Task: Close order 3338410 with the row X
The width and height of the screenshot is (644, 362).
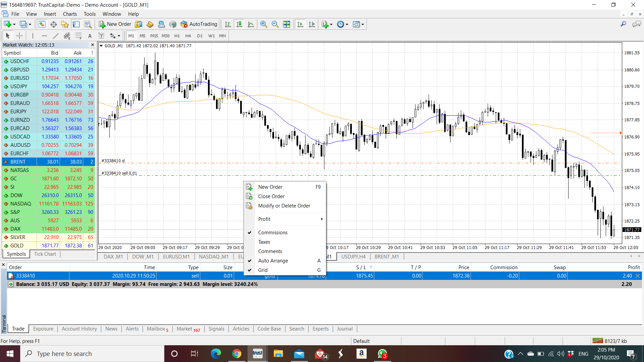Action: pos(638,276)
